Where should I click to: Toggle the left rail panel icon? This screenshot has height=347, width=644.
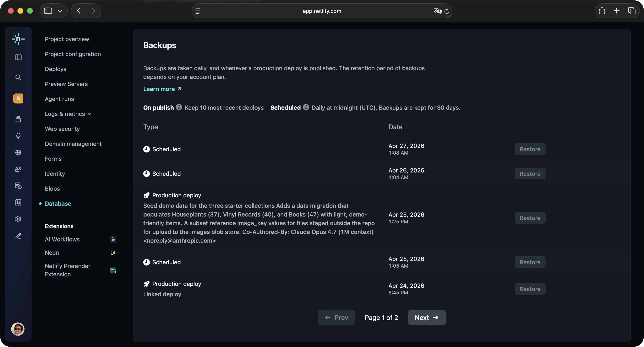pos(18,57)
